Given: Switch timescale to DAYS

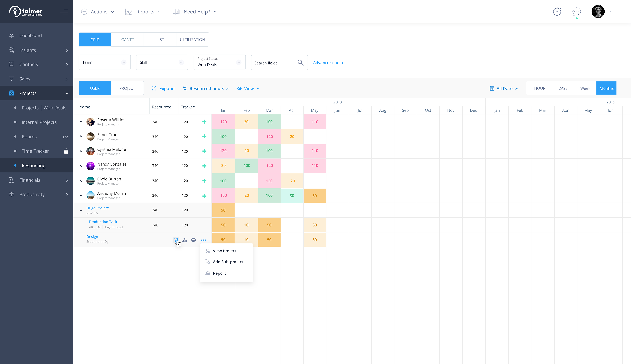Looking at the screenshot, I should tap(563, 88).
